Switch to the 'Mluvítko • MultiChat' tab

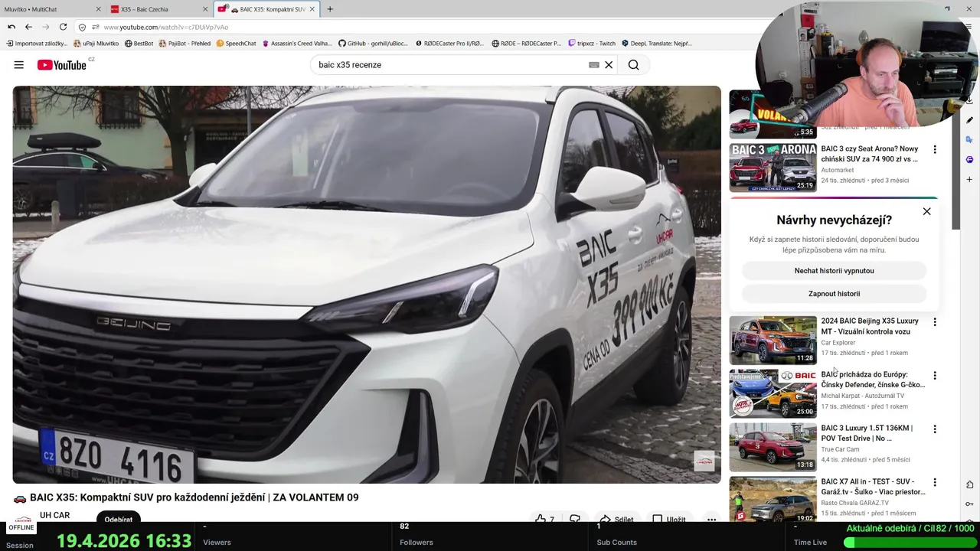point(46,9)
